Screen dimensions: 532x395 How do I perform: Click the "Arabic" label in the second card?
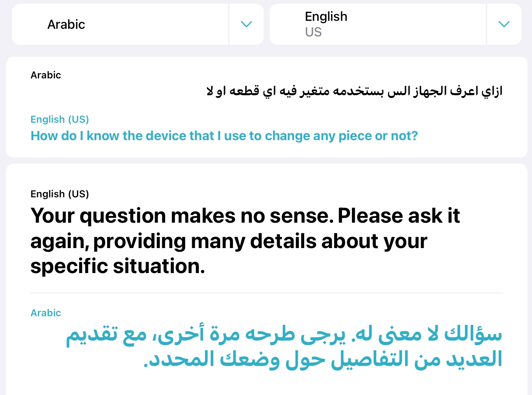[45, 313]
